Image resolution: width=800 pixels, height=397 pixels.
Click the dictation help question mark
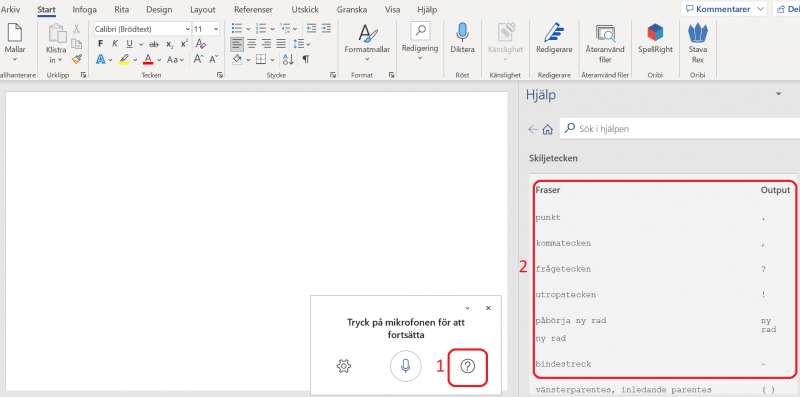click(x=467, y=366)
